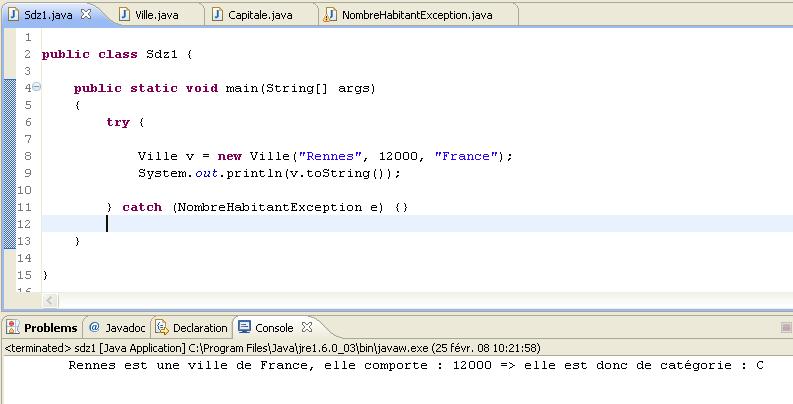Image resolution: width=793 pixels, height=404 pixels.
Task: Click the Problems view icon
Action: coord(13,327)
